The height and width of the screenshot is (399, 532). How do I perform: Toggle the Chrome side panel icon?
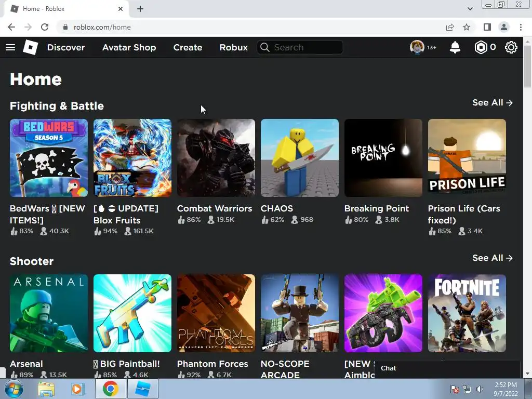[x=487, y=27]
